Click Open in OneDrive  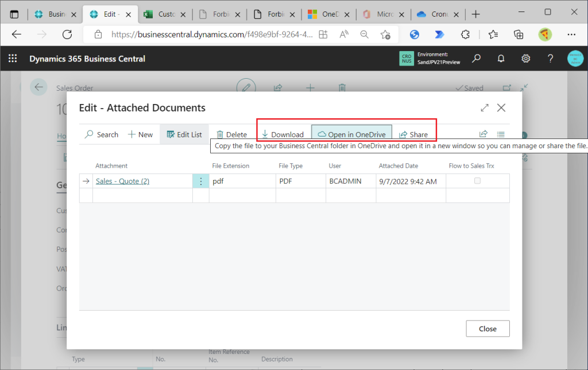click(352, 134)
